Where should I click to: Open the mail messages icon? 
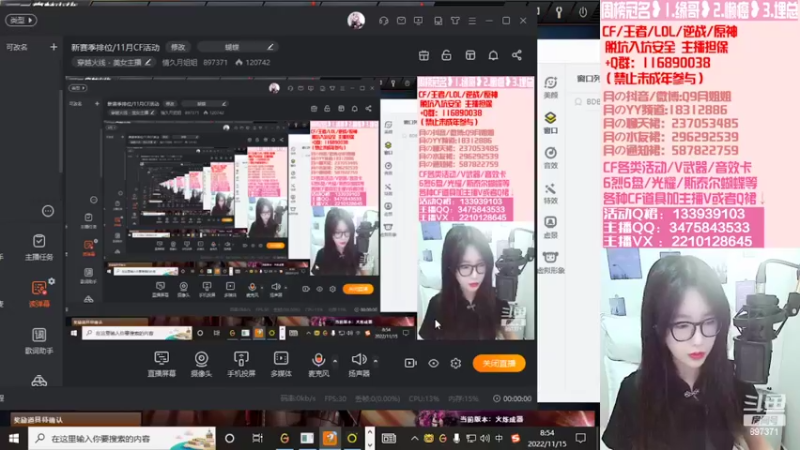click(401, 21)
